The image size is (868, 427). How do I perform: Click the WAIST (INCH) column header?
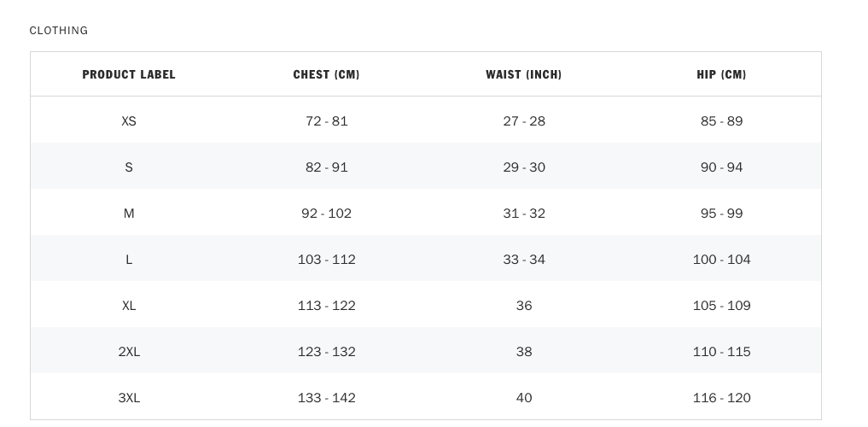coord(523,75)
